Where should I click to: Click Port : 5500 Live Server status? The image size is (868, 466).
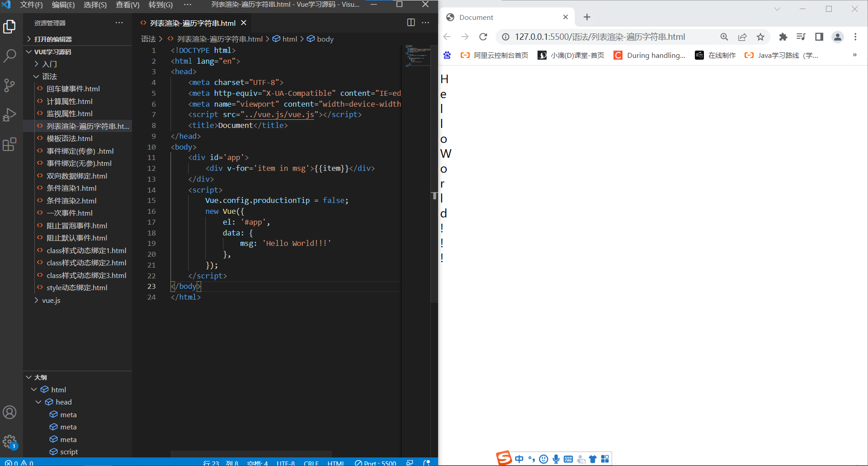pos(375,462)
